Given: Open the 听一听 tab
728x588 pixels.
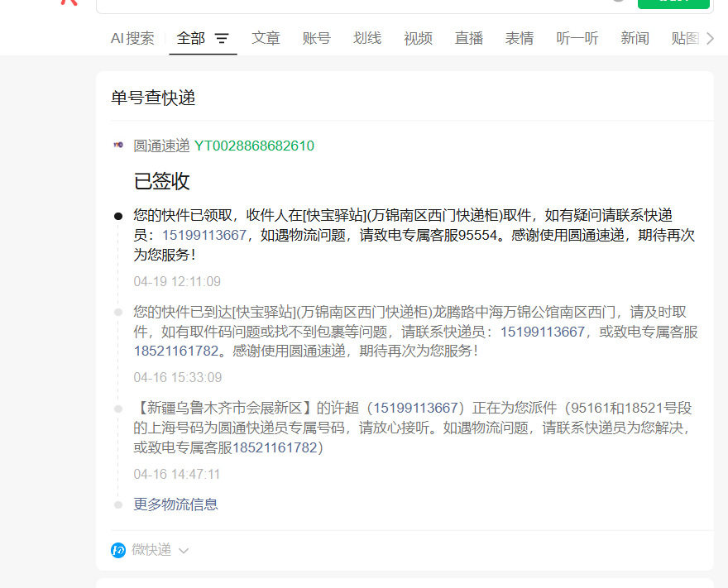Looking at the screenshot, I should click(x=577, y=38).
